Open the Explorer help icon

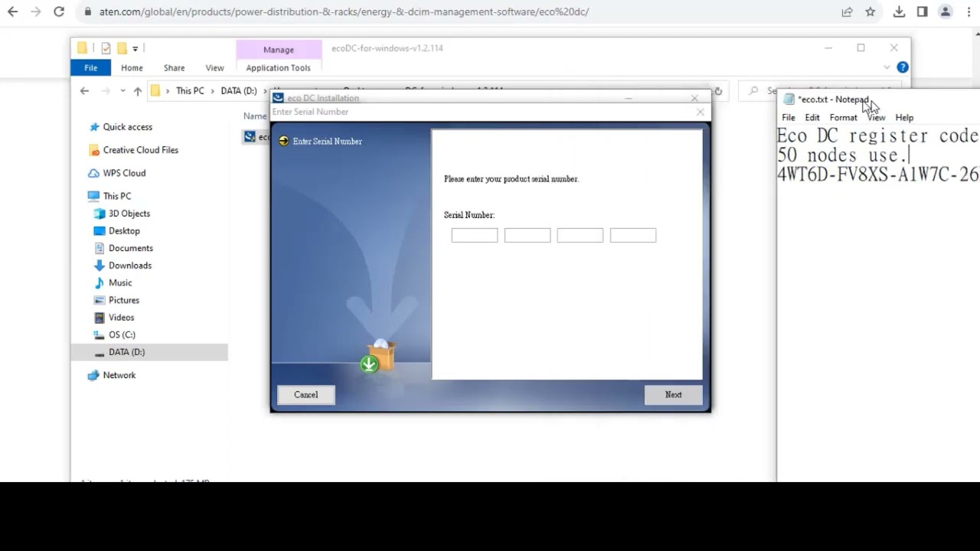pyautogui.click(x=903, y=67)
